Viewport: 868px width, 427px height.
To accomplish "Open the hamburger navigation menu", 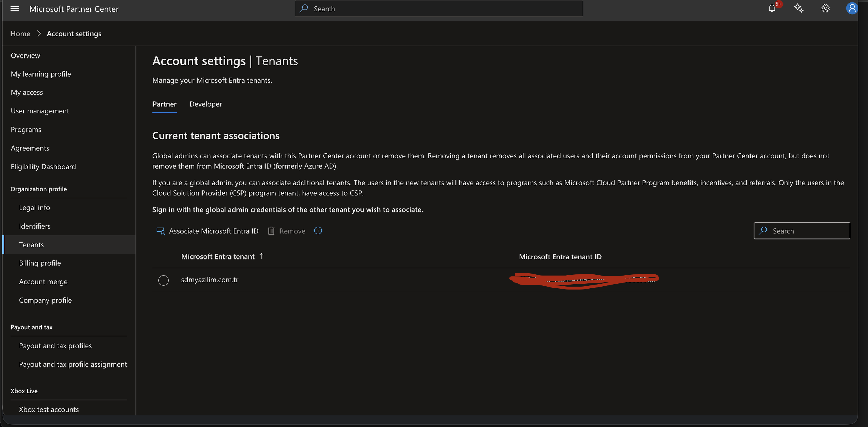I will point(14,9).
